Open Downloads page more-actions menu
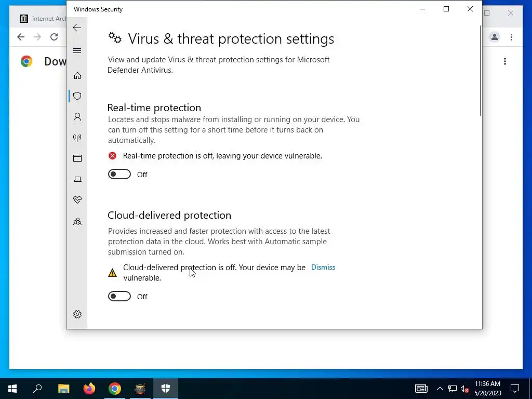Image resolution: width=532 pixels, height=399 pixels. click(505, 61)
